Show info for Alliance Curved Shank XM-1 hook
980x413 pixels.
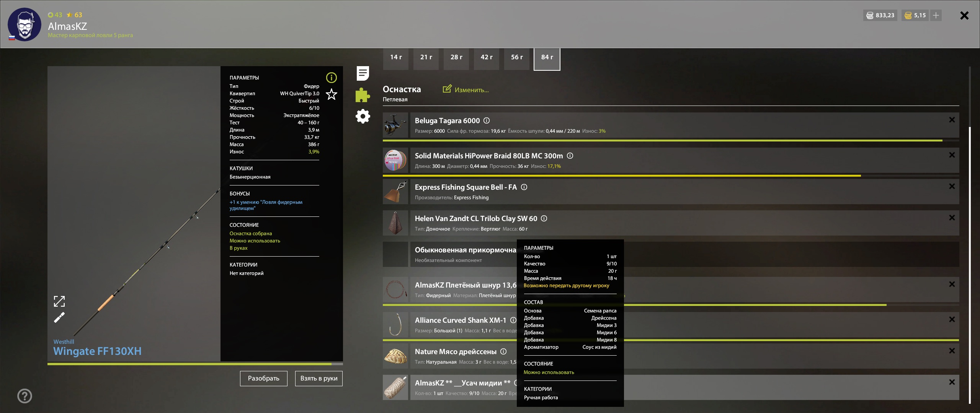click(513, 320)
